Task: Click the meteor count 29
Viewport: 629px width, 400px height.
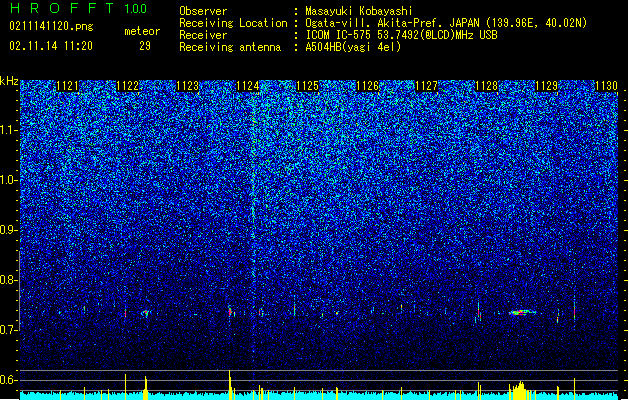Action: [145, 46]
